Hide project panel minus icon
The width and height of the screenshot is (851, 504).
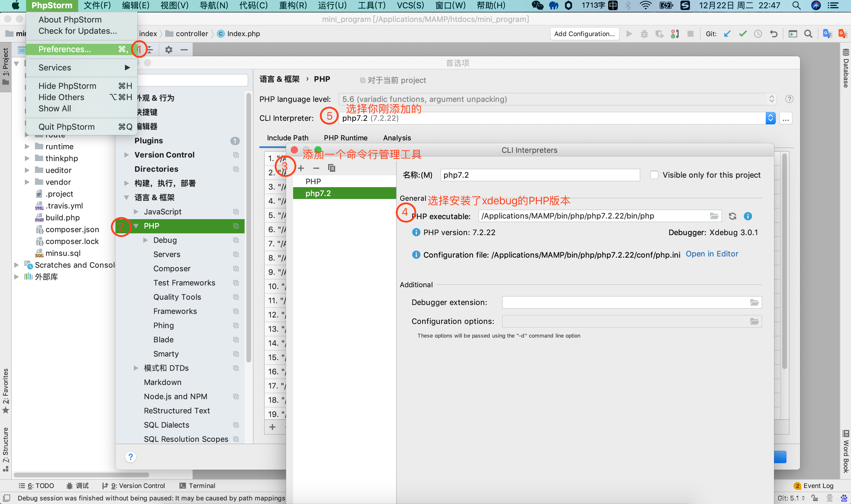[184, 49]
